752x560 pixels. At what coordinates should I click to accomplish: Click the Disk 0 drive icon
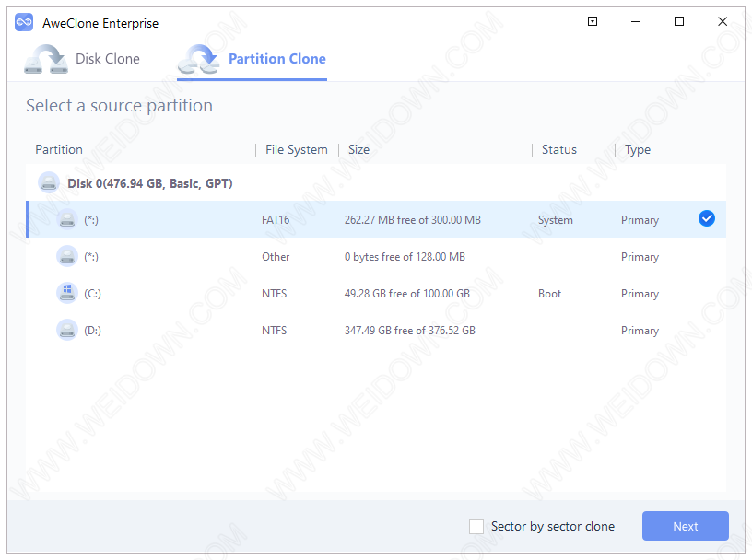pos(49,182)
